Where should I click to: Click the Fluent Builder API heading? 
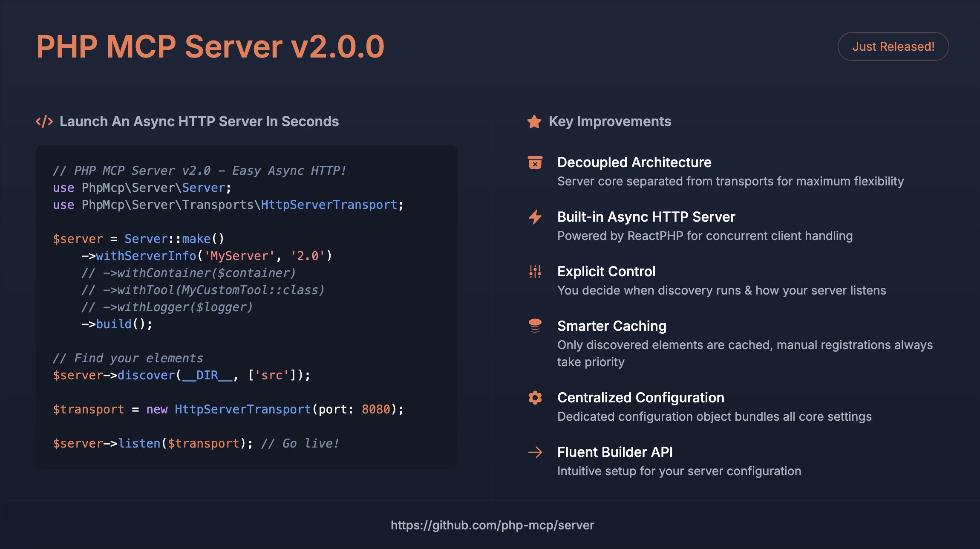coord(615,452)
